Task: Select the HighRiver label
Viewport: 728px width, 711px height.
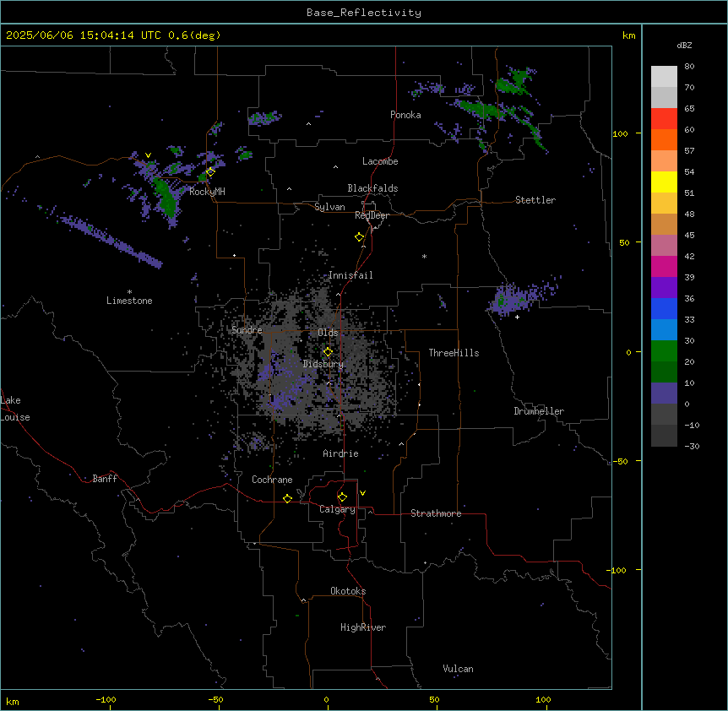Action: click(363, 627)
